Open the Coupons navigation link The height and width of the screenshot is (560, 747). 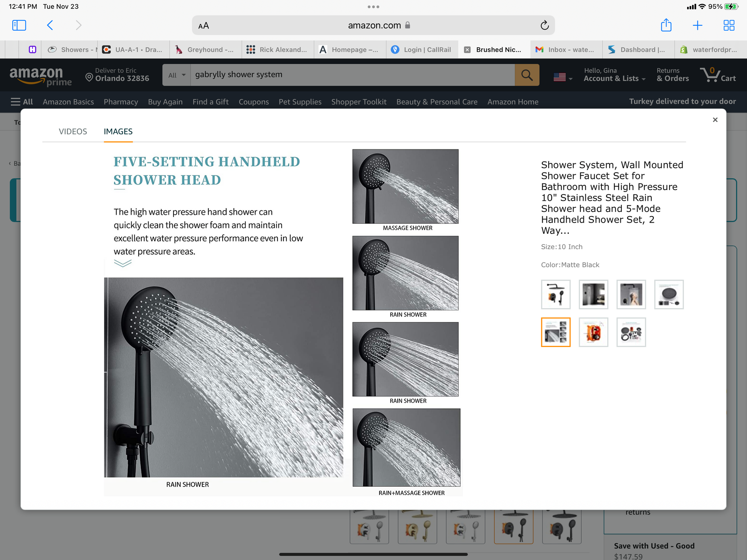tap(253, 102)
